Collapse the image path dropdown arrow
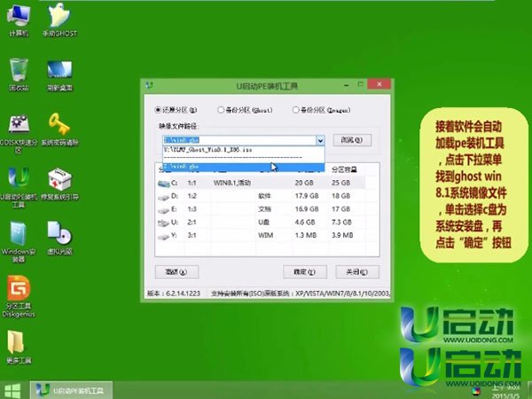 pos(320,140)
